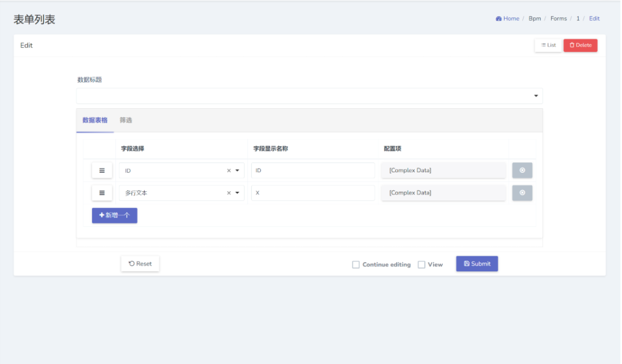The width and height of the screenshot is (622, 364).
Task: Click the Reset button
Action: (140, 264)
